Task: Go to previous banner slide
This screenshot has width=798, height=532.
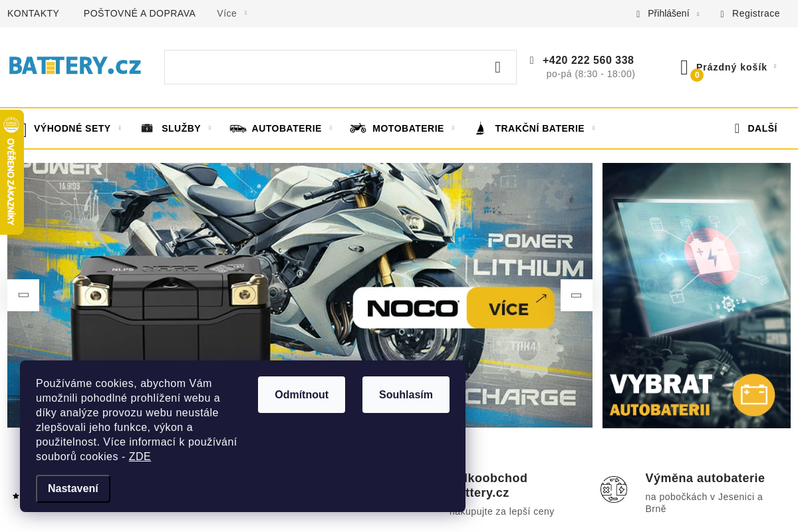Action: [23, 295]
